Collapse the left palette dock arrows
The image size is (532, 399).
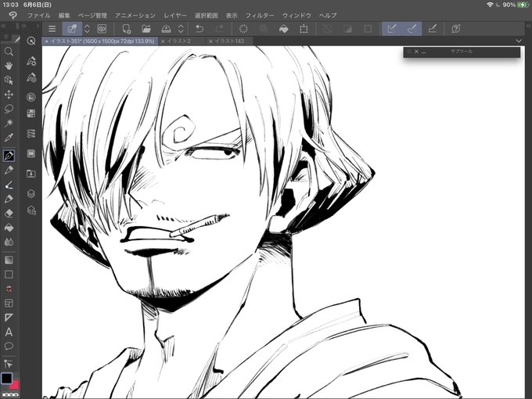(3, 26)
